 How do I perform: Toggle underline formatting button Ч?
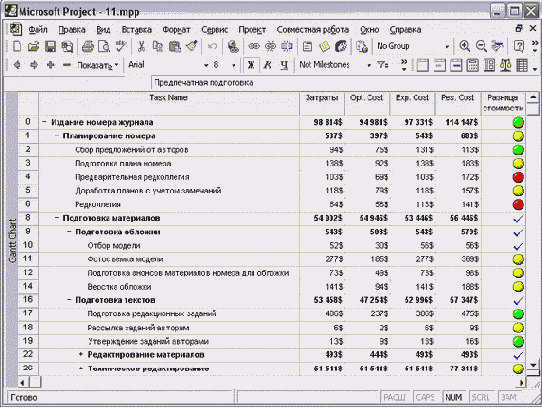click(284, 65)
